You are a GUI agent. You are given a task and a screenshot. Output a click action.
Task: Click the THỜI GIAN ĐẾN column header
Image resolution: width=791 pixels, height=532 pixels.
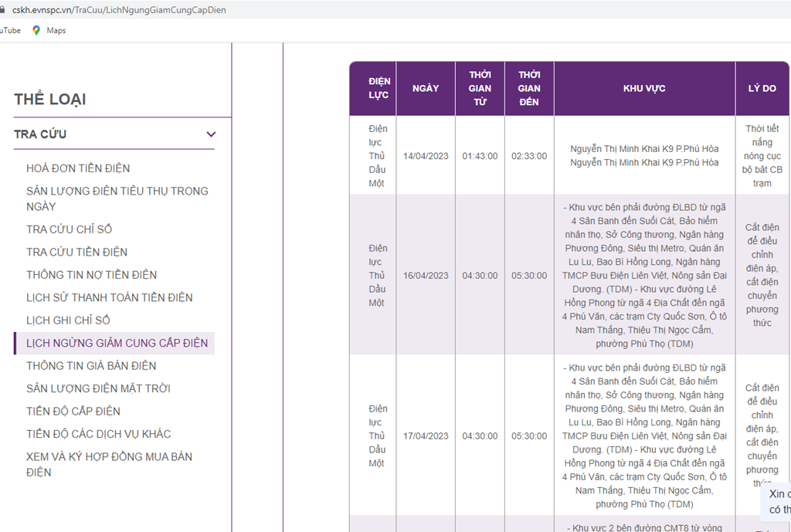tap(529, 88)
